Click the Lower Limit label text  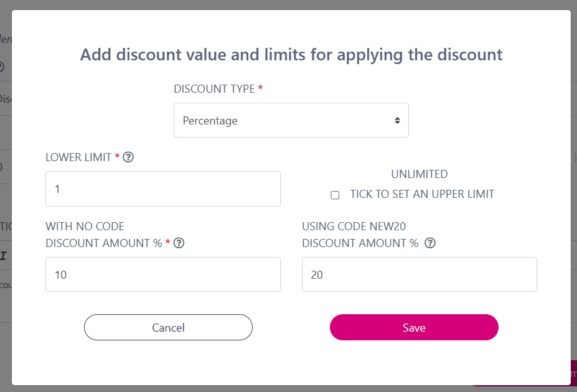tap(78, 157)
